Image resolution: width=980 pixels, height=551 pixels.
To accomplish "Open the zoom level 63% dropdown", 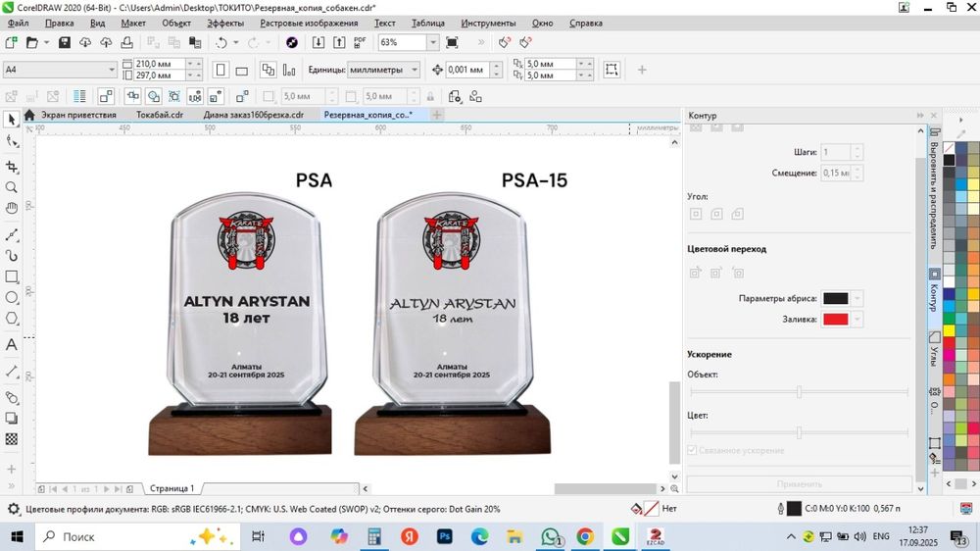I will pyautogui.click(x=432, y=43).
